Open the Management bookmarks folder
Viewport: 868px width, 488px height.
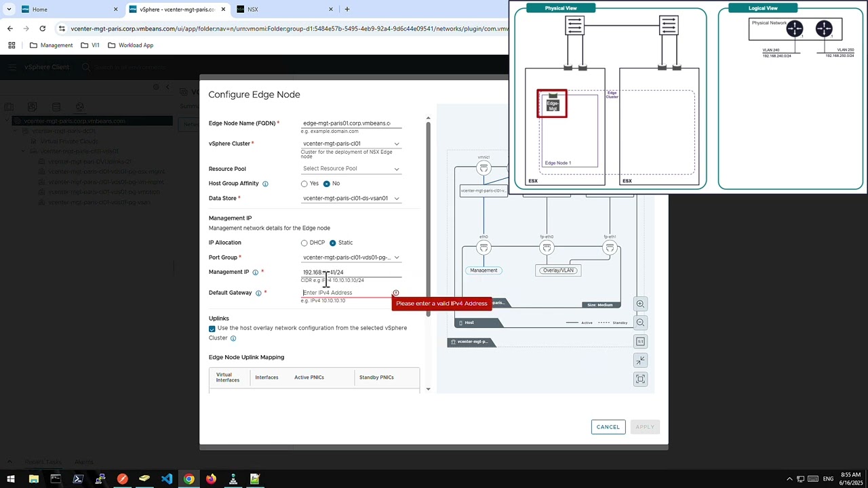click(51, 45)
